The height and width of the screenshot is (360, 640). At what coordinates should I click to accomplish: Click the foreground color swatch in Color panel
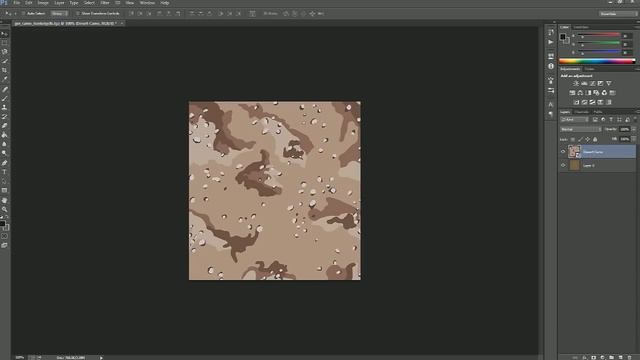pos(563,37)
